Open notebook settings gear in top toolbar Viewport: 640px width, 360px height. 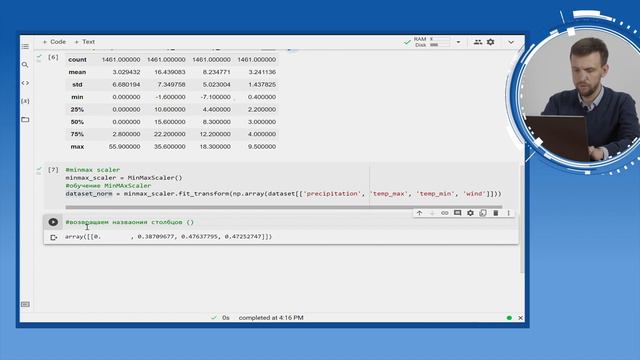pos(491,42)
